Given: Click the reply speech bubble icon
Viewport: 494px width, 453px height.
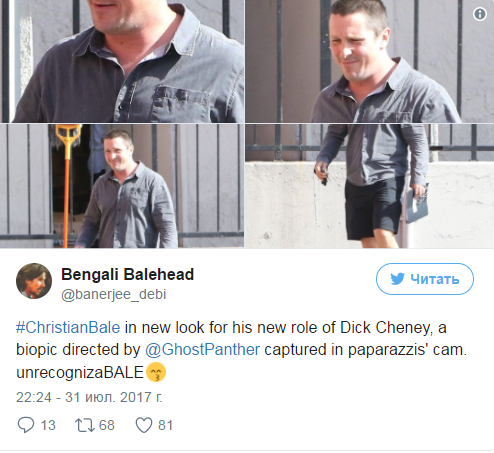Looking at the screenshot, I should (x=26, y=425).
